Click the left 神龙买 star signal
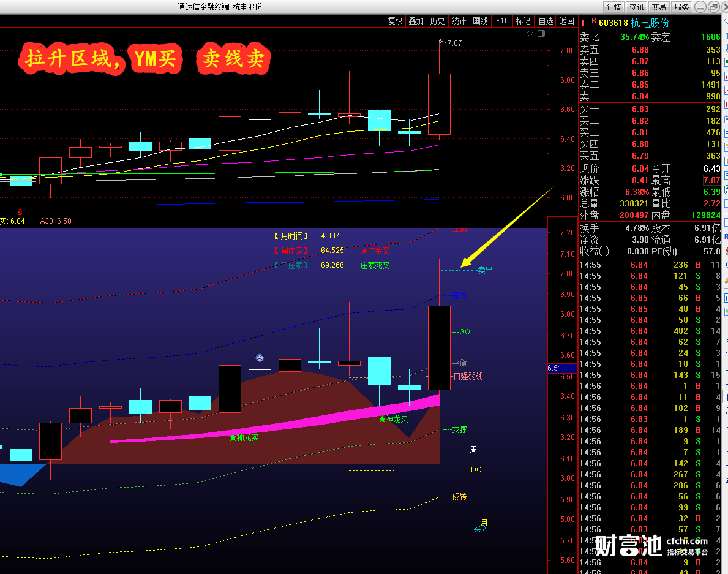728x574 pixels. tap(244, 437)
